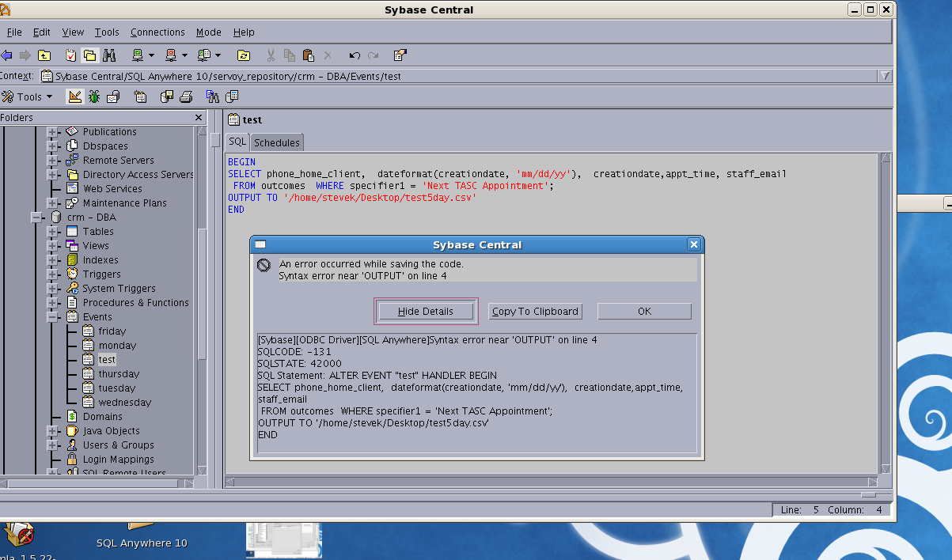The width and height of the screenshot is (952, 560).
Task: Click the SQL editor horizontal scrollbar
Action: pyautogui.click(x=552, y=481)
